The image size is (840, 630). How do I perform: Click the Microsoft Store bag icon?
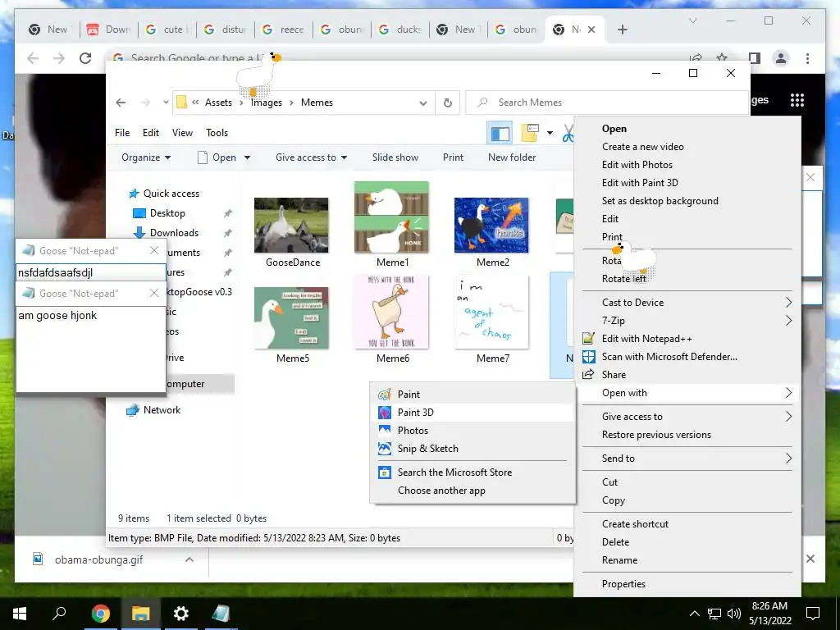tap(385, 472)
